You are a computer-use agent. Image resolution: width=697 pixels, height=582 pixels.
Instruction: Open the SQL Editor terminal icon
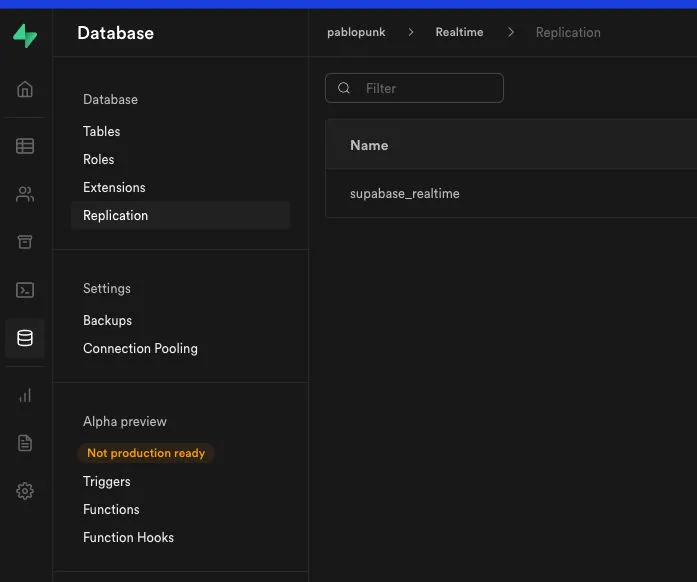point(25,290)
